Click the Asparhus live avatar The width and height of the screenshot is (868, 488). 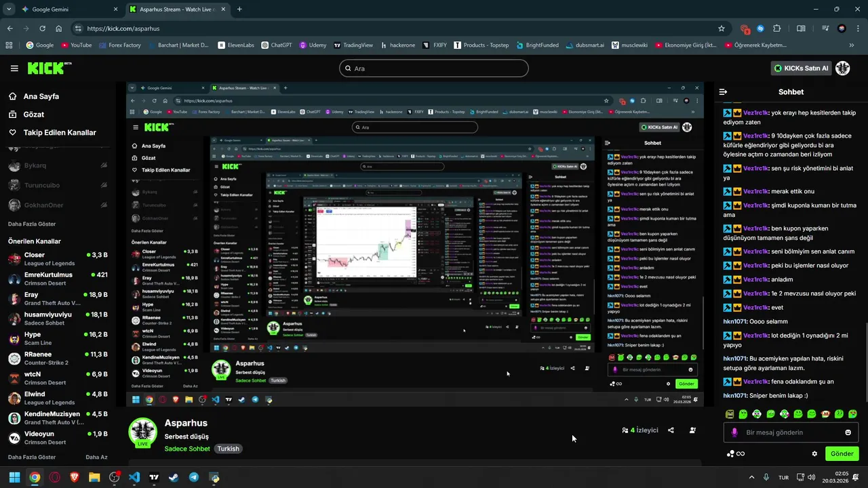(x=142, y=432)
